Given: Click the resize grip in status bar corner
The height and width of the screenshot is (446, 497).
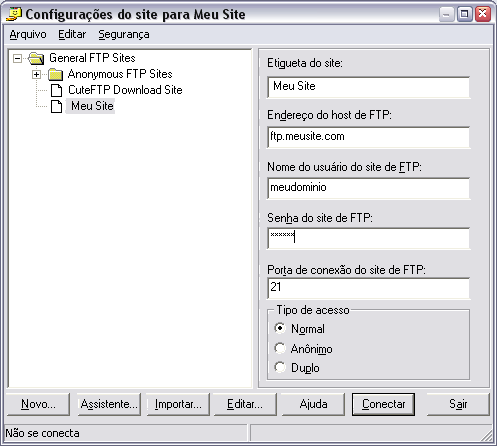Looking at the screenshot, I should (486, 435).
